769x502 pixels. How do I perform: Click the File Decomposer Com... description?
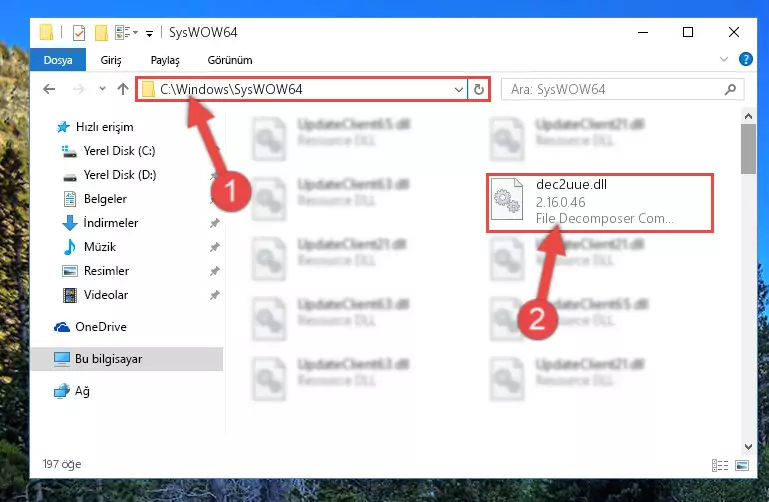pos(605,218)
